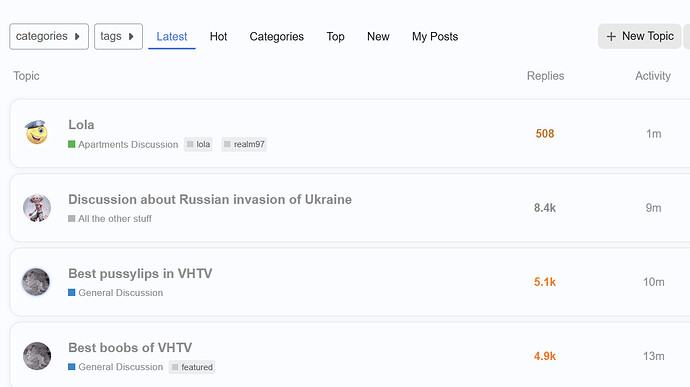The width and height of the screenshot is (690, 387).
Task: Click the realm97 tag
Action: 244,144
